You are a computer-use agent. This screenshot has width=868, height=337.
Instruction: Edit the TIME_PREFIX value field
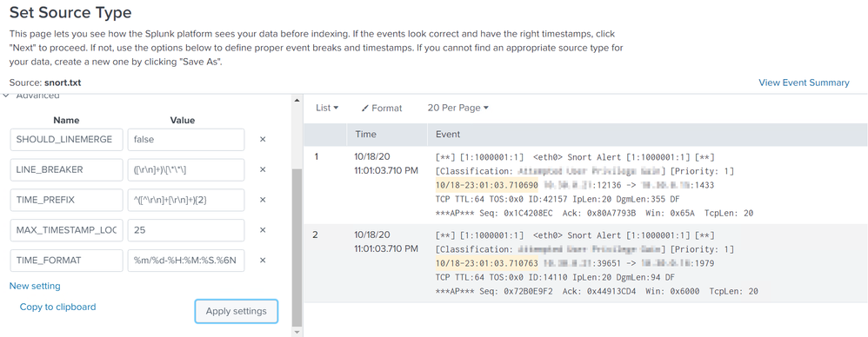pyautogui.click(x=186, y=200)
